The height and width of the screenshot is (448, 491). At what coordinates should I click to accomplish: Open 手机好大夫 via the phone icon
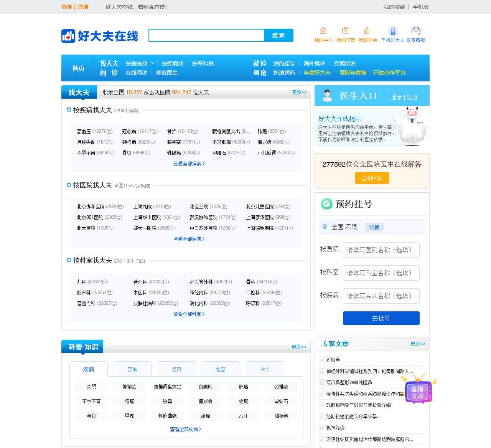pos(392,32)
